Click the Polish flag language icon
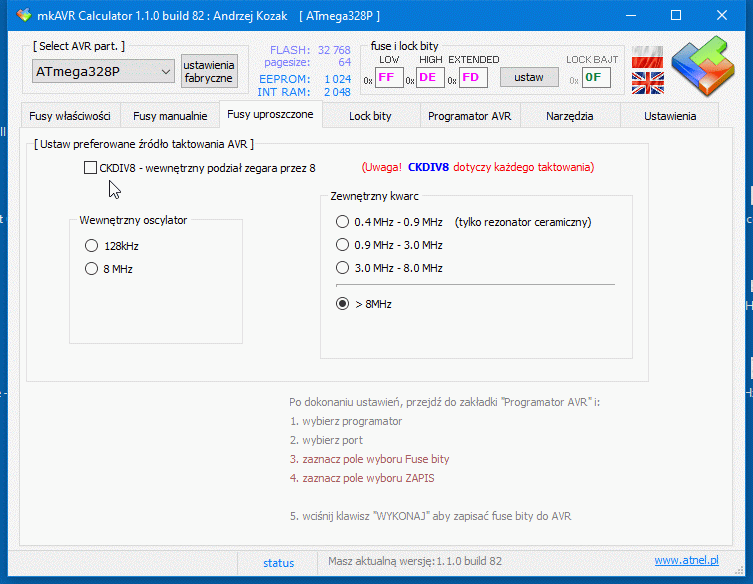This screenshot has height=584, width=753. (x=647, y=55)
